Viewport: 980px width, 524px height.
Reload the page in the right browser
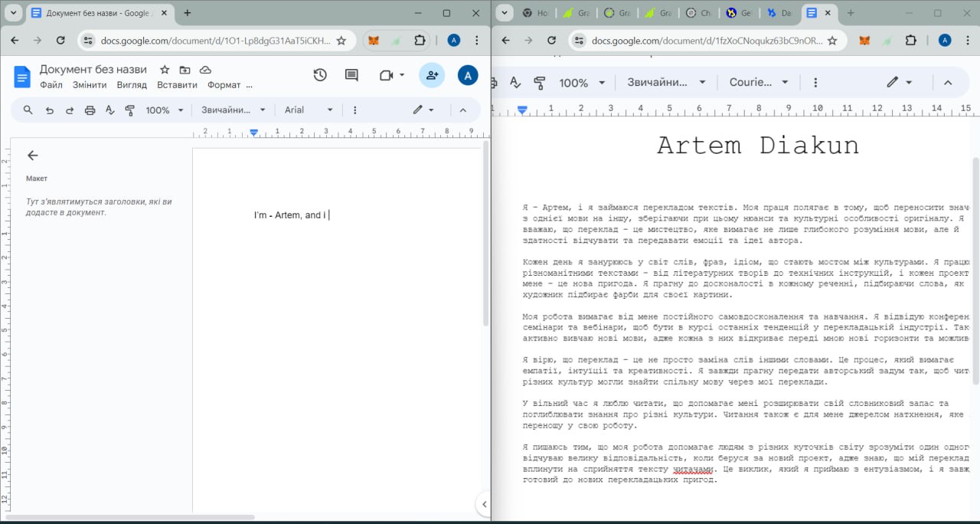point(551,41)
